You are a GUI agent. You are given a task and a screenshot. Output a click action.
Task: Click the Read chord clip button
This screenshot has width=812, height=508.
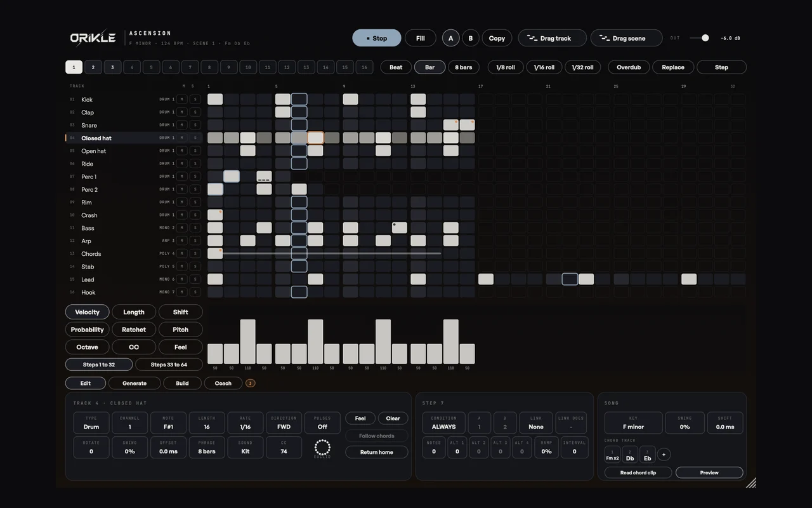638,472
